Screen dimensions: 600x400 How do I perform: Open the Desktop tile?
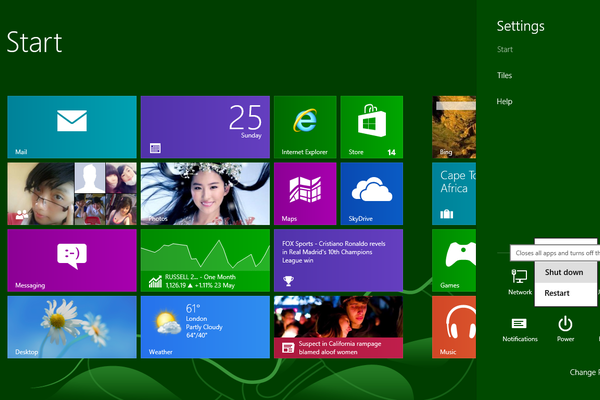point(72,327)
